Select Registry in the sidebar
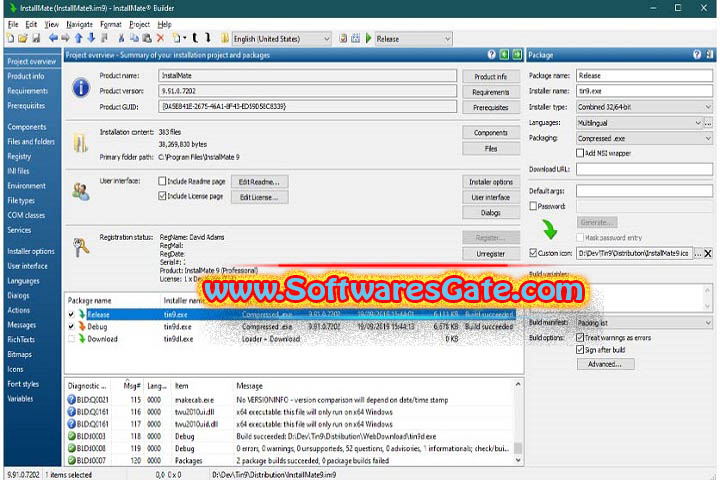 [x=19, y=156]
